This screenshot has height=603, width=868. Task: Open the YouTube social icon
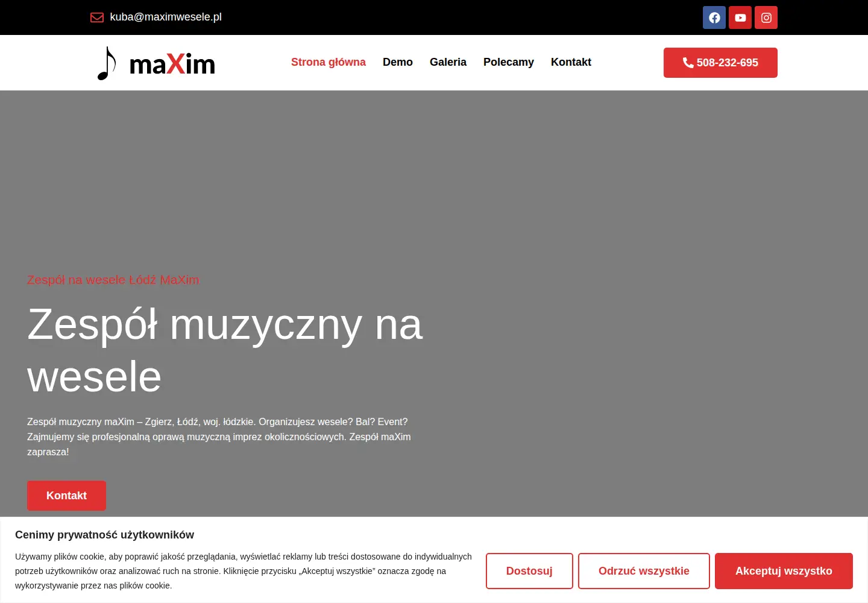point(740,17)
